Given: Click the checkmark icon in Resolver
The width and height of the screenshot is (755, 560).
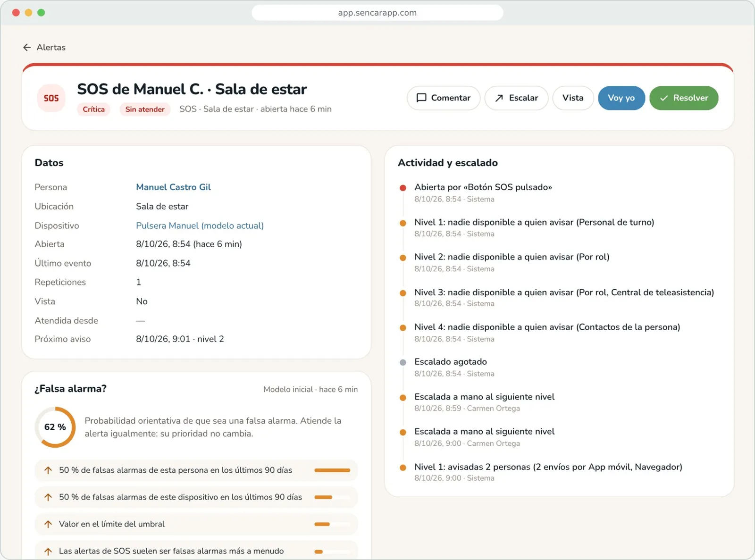Looking at the screenshot, I should [x=664, y=98].
